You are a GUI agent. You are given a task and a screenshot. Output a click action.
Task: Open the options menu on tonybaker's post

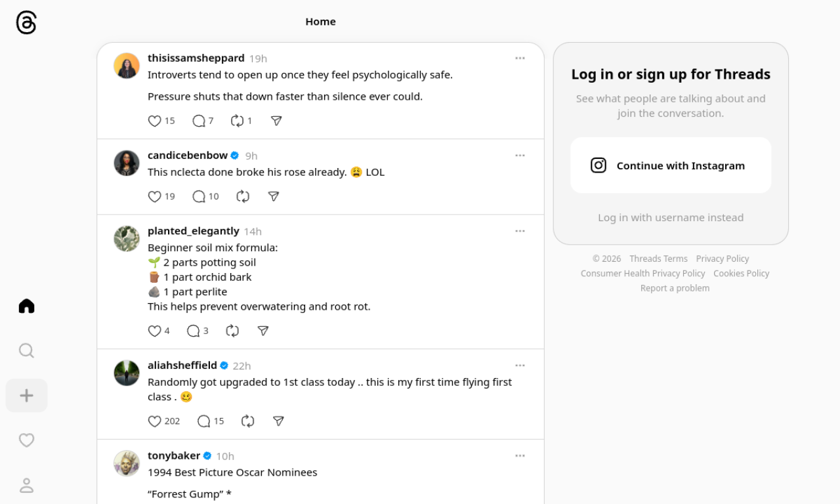tap(520, 455)
